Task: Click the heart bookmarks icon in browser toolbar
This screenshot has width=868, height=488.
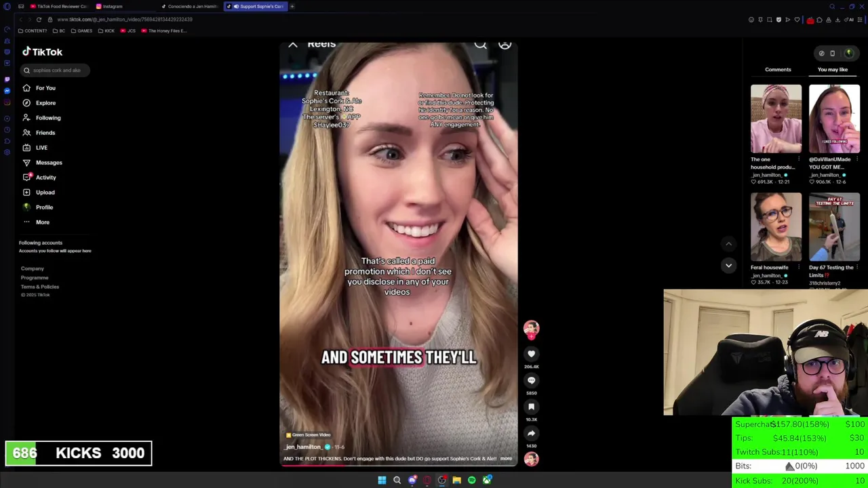Action: pos(797,20)
